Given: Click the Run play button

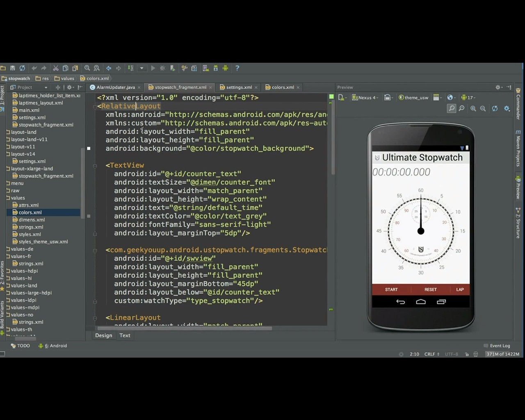Looking at the screenshot, I should click(153, 68).
